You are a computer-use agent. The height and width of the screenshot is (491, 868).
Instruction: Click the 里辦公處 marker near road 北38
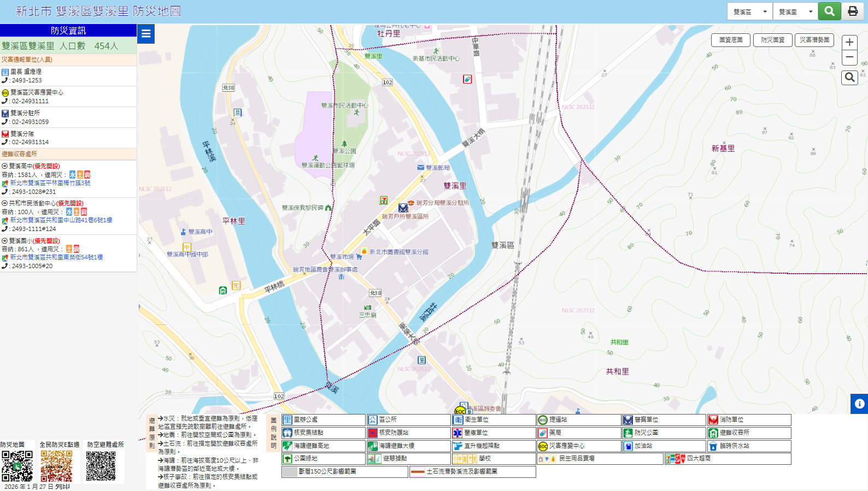238,113
